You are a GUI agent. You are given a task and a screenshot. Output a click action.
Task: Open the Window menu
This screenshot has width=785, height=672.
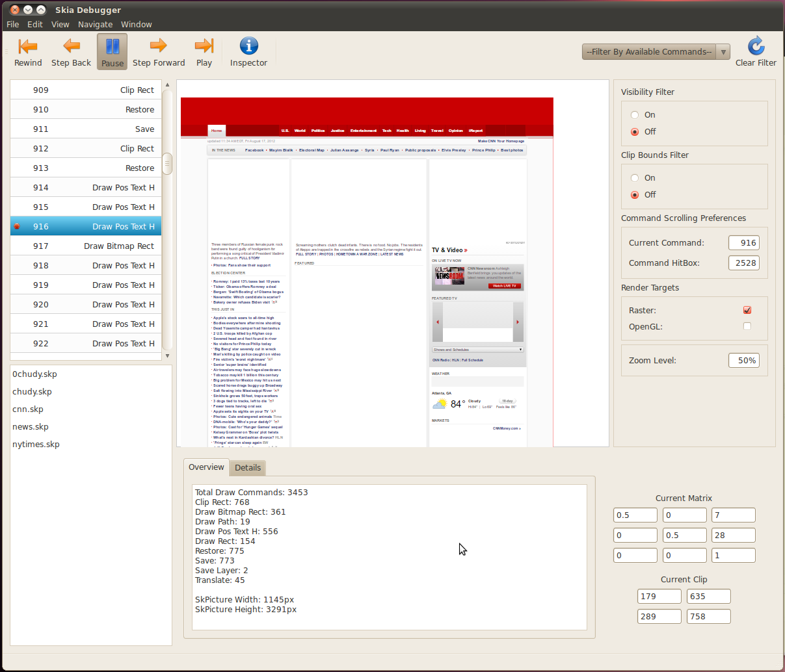point(136,25)
